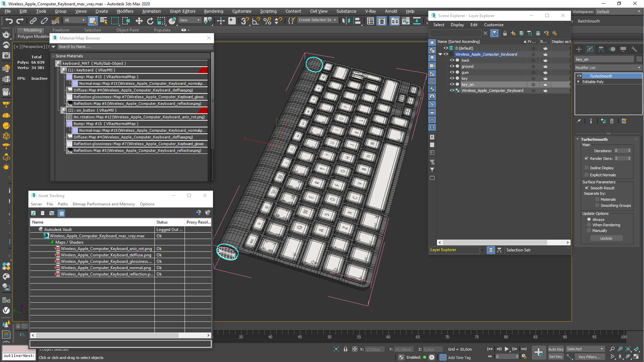Open the Layer Explorer toolbar icon
644x362 pixels.
pos(382,21)
